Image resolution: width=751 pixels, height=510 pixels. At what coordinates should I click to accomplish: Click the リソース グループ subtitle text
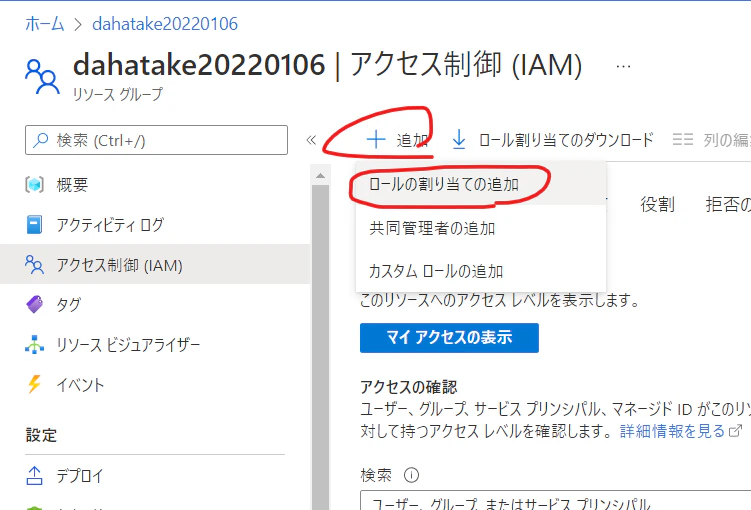(x=118, y=94)
